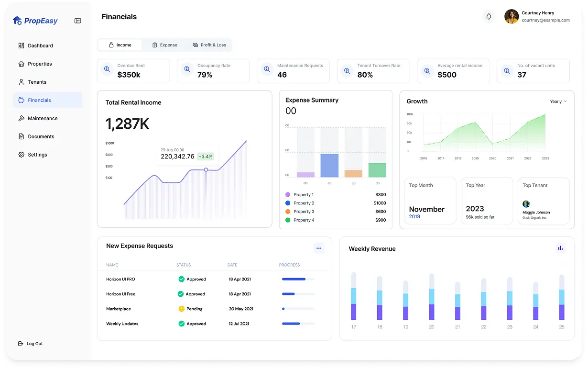The image size is (588, 370).
Task: Collapse the sidebar using the panel icon
Action: click(x=77, y=21)
